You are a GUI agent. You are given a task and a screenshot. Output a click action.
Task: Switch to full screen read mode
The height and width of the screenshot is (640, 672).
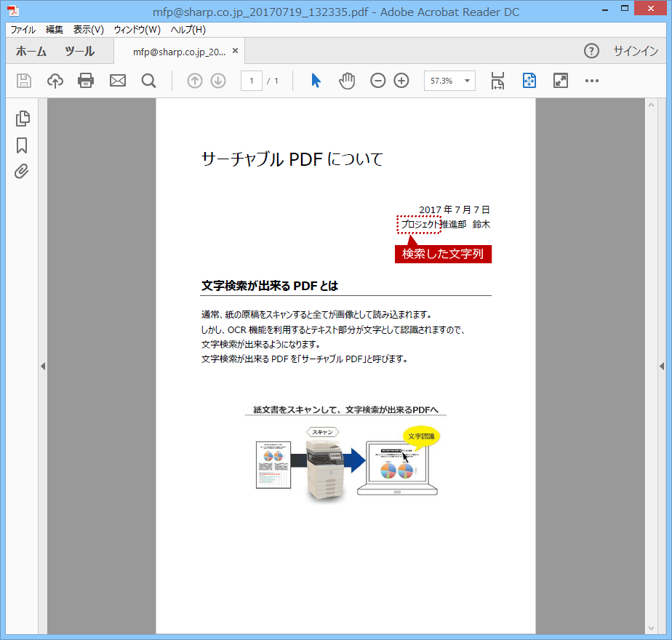tap(561, 81)
